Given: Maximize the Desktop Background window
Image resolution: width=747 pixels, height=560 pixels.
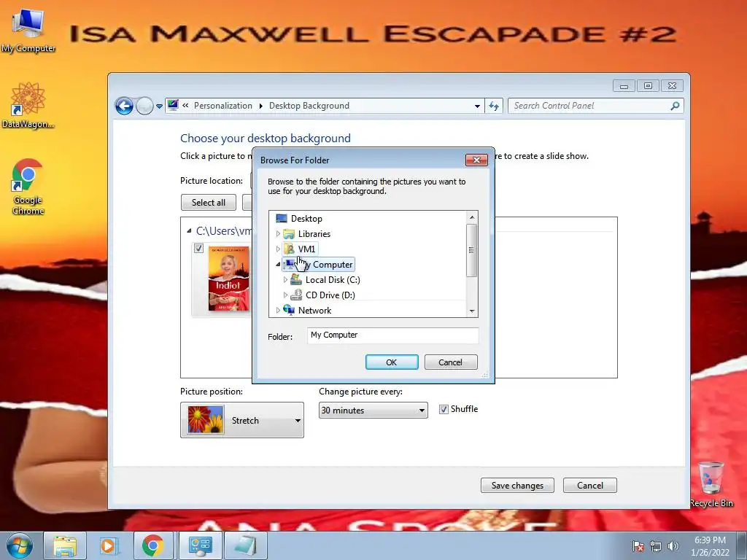Looking at the screenshot, I should [648, 86].
